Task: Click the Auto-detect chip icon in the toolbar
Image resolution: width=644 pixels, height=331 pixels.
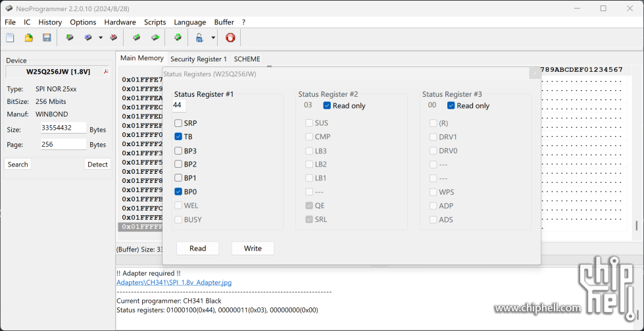Action: (x=178, y=38)
